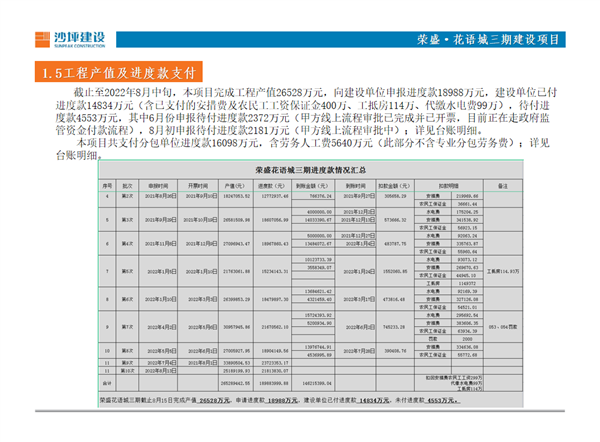This screenshot has height=442, width=600.
Task: Click the batch cell 第3次
Action: (x=127, y=220)
